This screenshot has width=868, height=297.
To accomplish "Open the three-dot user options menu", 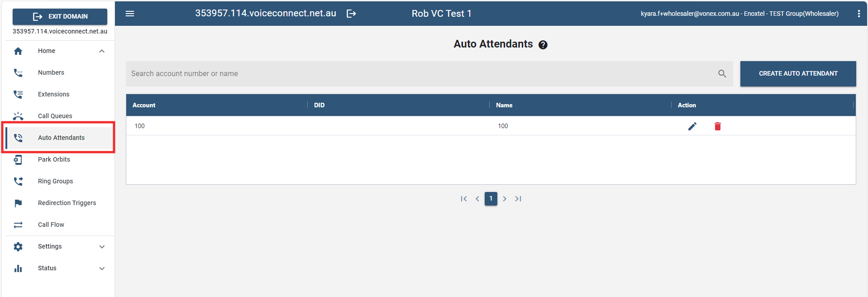I will point(858,14).
